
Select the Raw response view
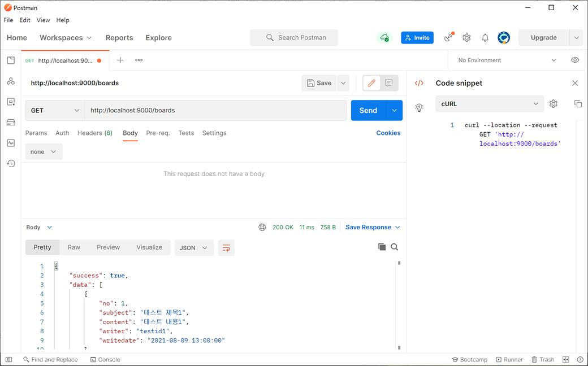coord(74,247)
